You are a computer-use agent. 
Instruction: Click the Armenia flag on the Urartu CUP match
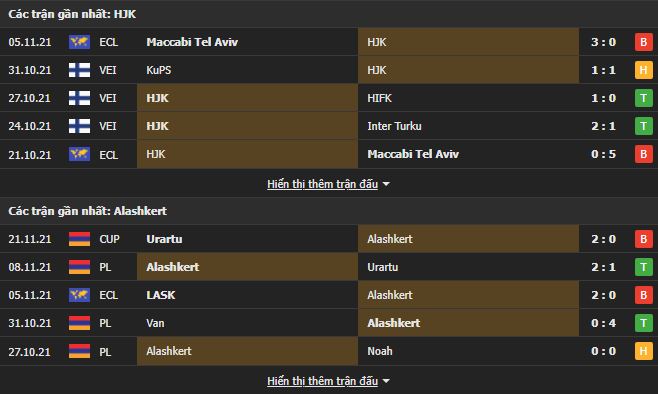[79, 239]
